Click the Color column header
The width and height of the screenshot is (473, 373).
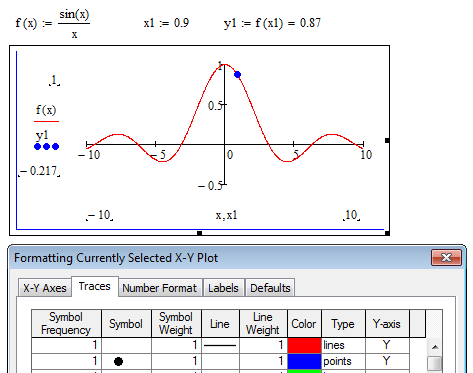pos(304,323)
